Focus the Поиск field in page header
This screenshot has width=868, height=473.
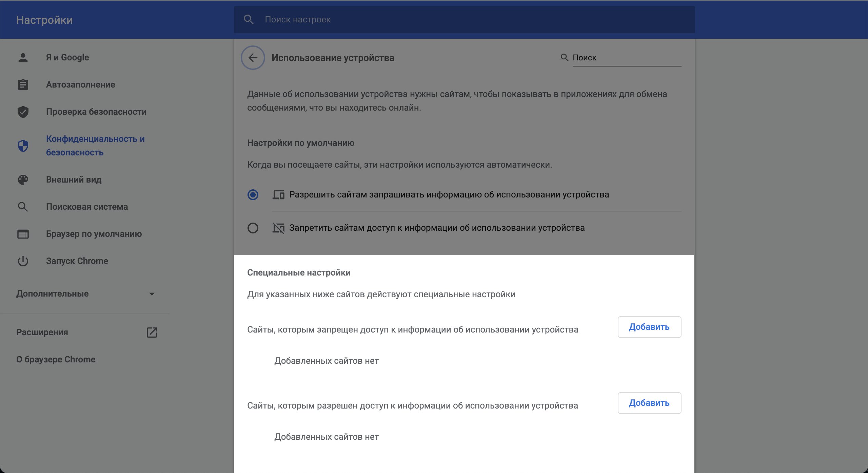(x=627, y=57)
